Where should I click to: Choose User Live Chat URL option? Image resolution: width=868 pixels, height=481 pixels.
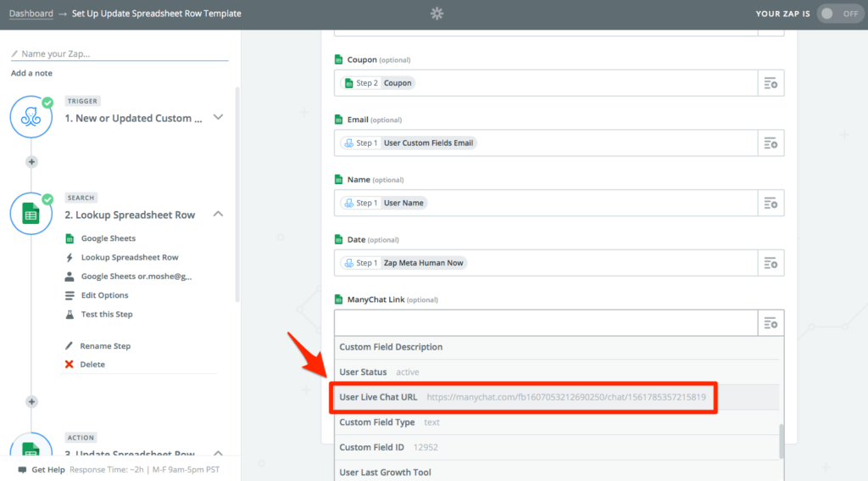[557, 397]
